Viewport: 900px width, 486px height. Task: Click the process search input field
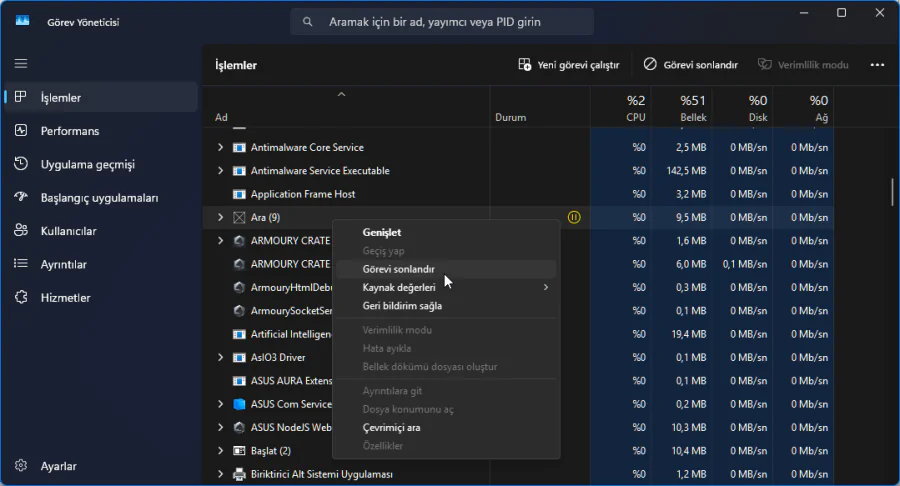coord(442,22)
